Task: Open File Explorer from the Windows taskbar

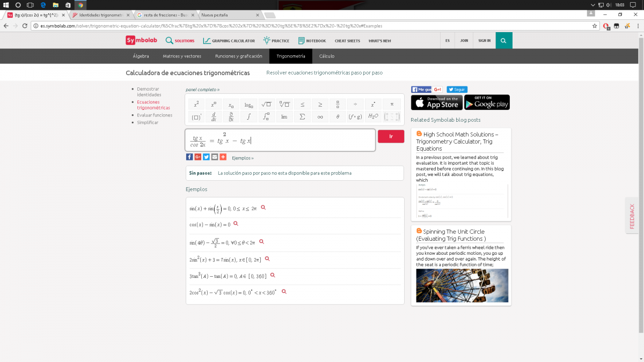Action: (x=55, y=5)
